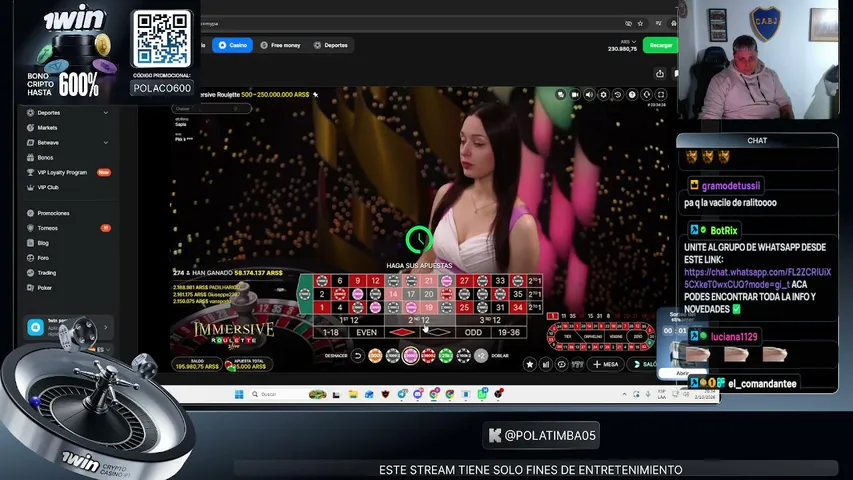
Task: Click the + MESA add table button
Action: [x=606, y=365]
